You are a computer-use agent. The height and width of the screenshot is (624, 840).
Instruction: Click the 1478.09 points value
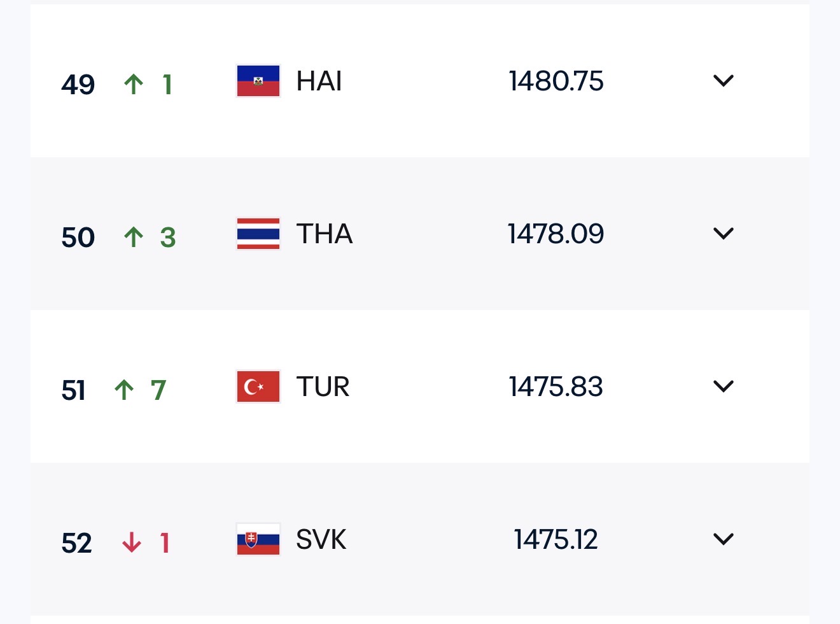pyautogui.click(x=556, y=234)
